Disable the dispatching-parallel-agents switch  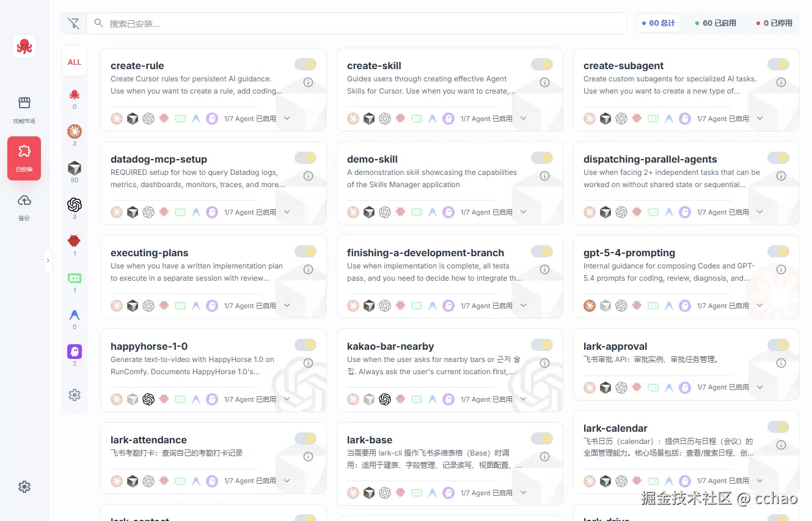778,158
